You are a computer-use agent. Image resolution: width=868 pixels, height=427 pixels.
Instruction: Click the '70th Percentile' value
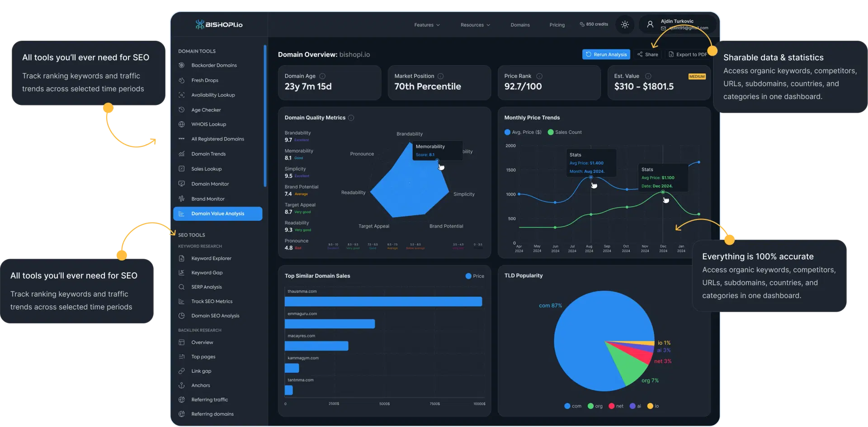[x=428, y=86]
